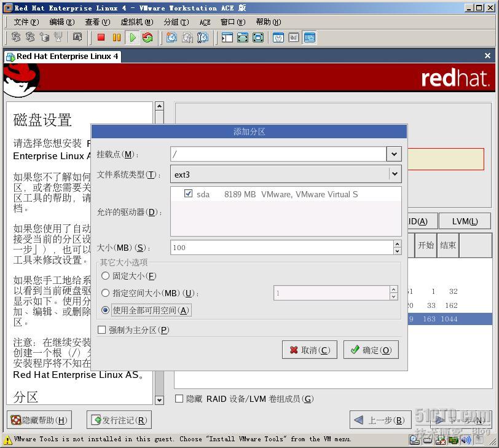Click the VMware Tools warning triangle icon
This screenshot has height=448, width=499.
7,441
